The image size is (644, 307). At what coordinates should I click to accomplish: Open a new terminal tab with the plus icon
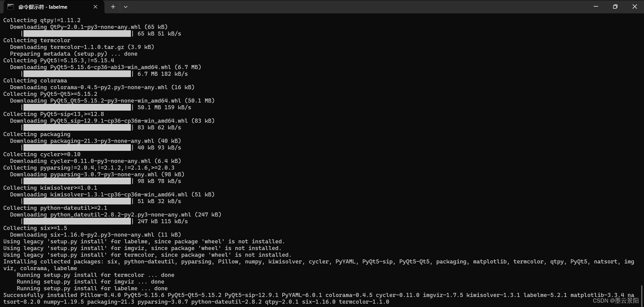113,7
